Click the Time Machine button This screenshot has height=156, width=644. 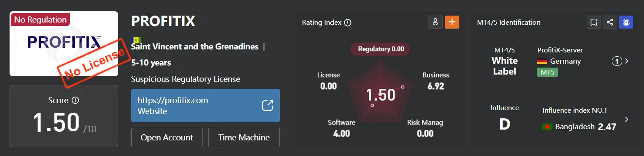244,138
